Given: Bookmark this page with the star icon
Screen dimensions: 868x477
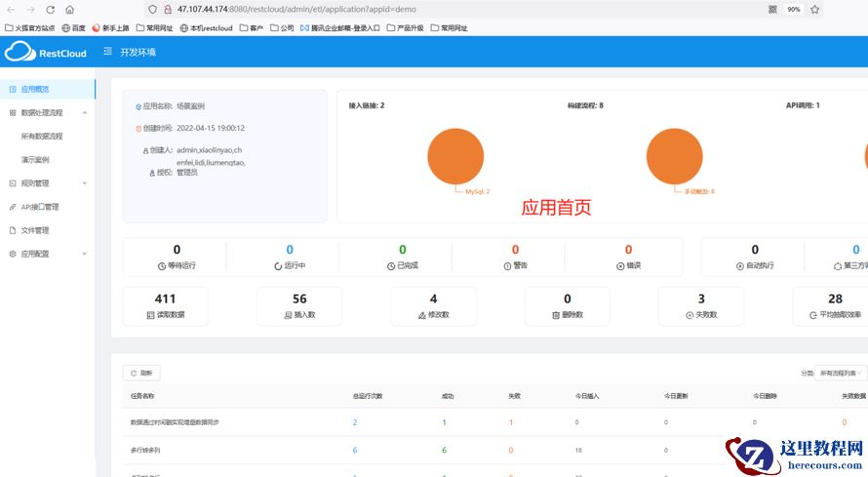Looking at the screenshot, I should coord(815,9).
